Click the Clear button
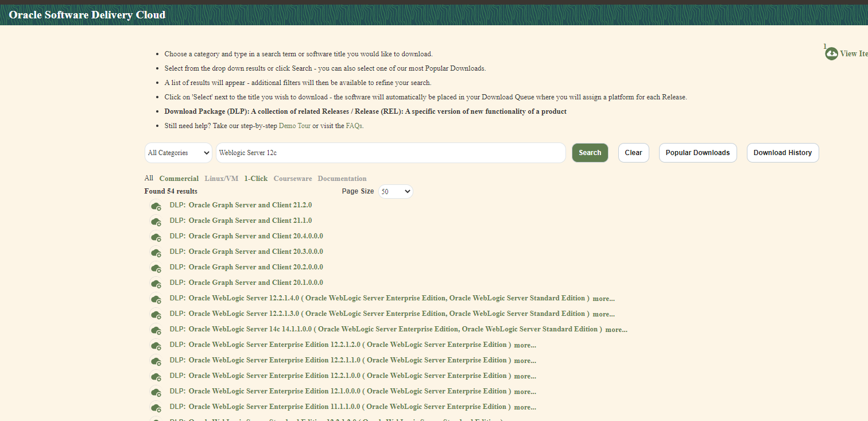868x421 pixels. pos(633,153)
